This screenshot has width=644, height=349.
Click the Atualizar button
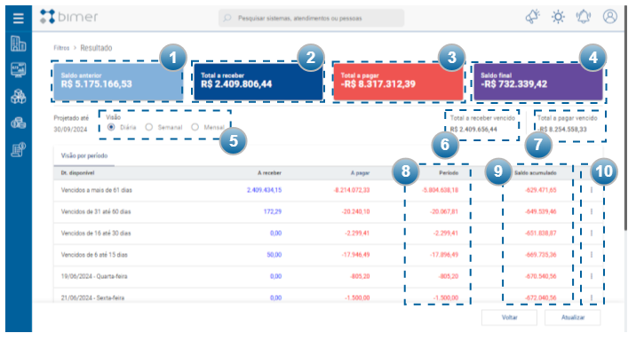click(x=573, y=317)
